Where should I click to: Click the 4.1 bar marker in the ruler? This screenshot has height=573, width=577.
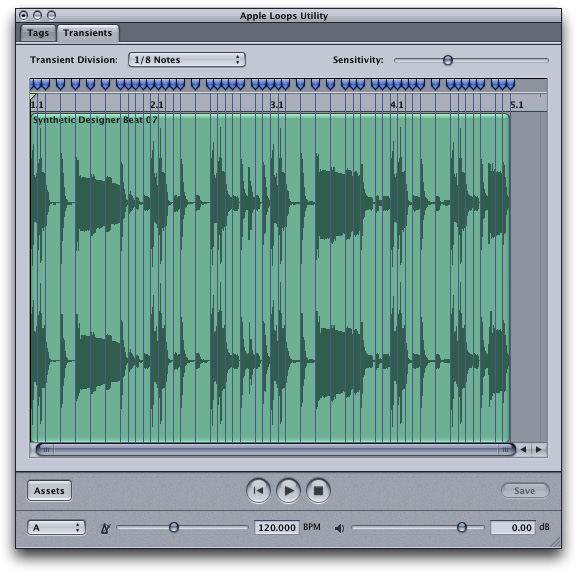(x=397, y=105)
